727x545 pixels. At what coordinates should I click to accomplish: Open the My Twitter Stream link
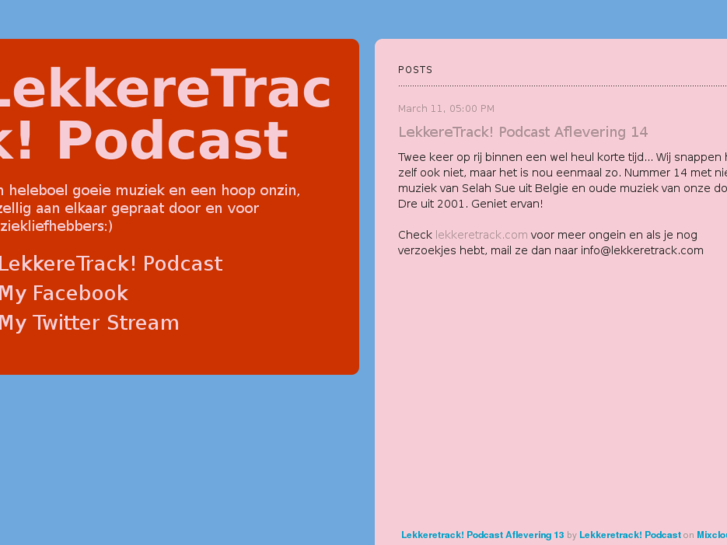point(89,323)
